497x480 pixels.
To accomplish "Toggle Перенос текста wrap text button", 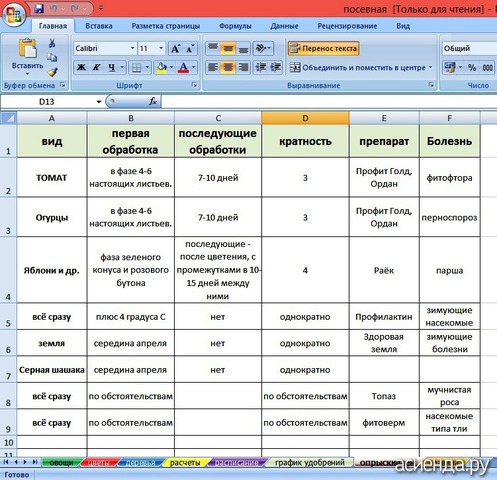I will (x=323, y=49).
